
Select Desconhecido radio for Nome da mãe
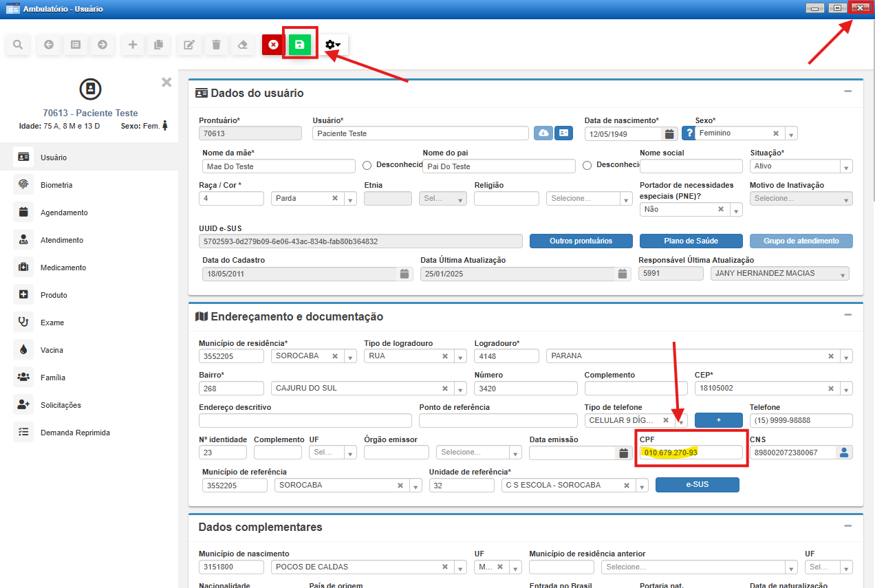(367, 165)
